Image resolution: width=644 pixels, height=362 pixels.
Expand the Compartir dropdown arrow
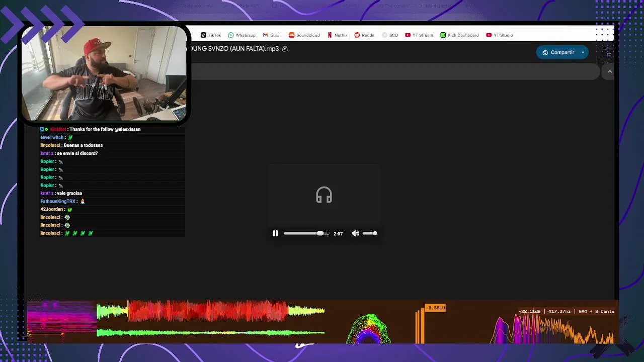pyautogui.click(x=583, y=52)
